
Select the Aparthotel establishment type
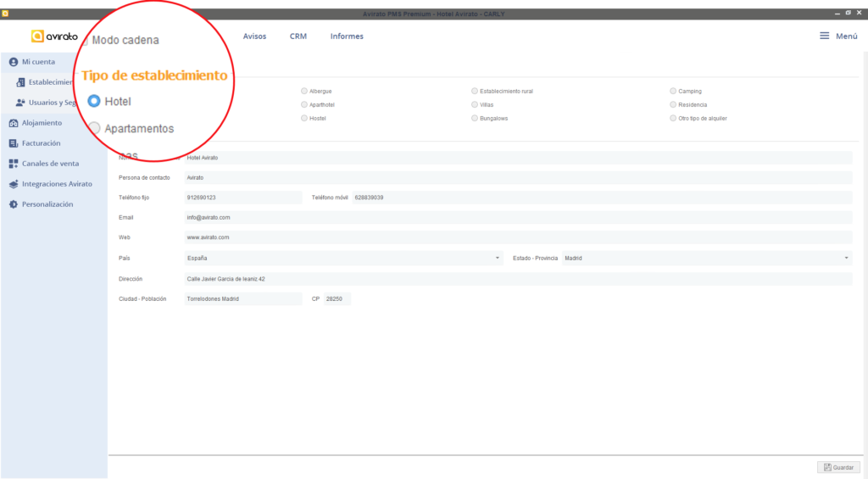pos(304,104)
